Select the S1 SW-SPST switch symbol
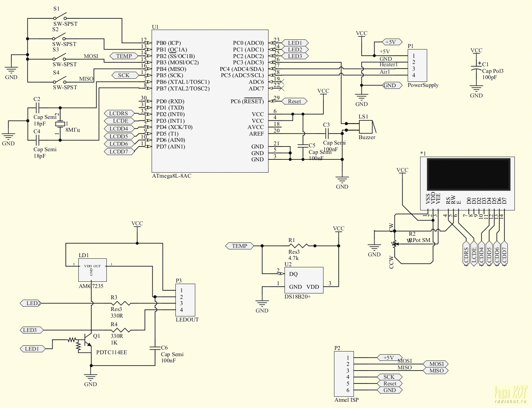The width and height of the screenshot is (532, 408). (60, 18)
